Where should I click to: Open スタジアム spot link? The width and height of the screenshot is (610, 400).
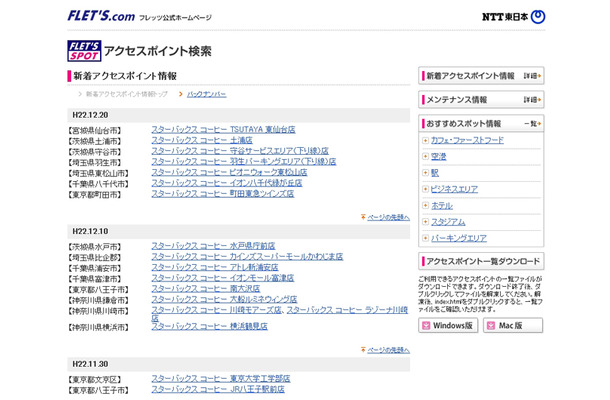pyautogui.click(x=448, y=222)
